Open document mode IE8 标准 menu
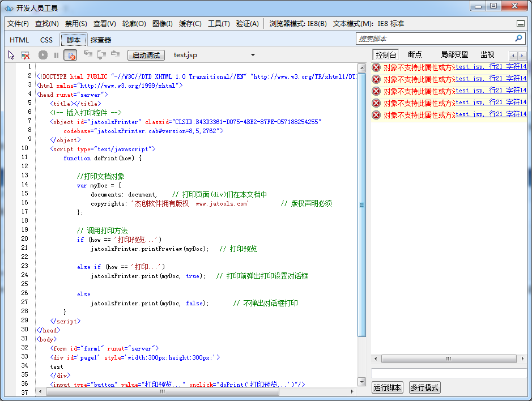The width and height of the screenshot is (532, 401). (x=368, y=24)
